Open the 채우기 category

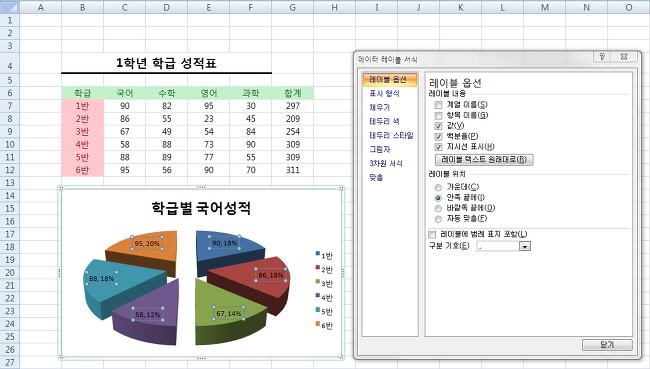click(x=380, y=107)
